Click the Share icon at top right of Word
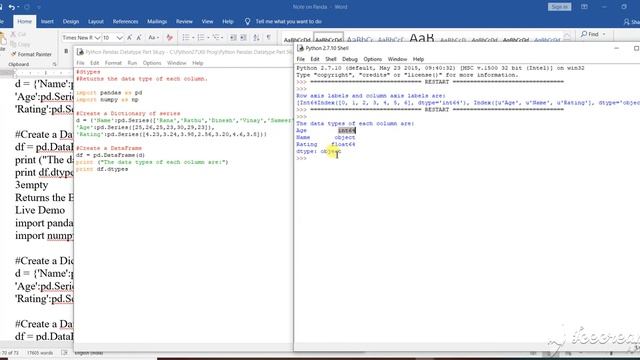The height and width of the screenshot is (360, 640). click(627, 22)
